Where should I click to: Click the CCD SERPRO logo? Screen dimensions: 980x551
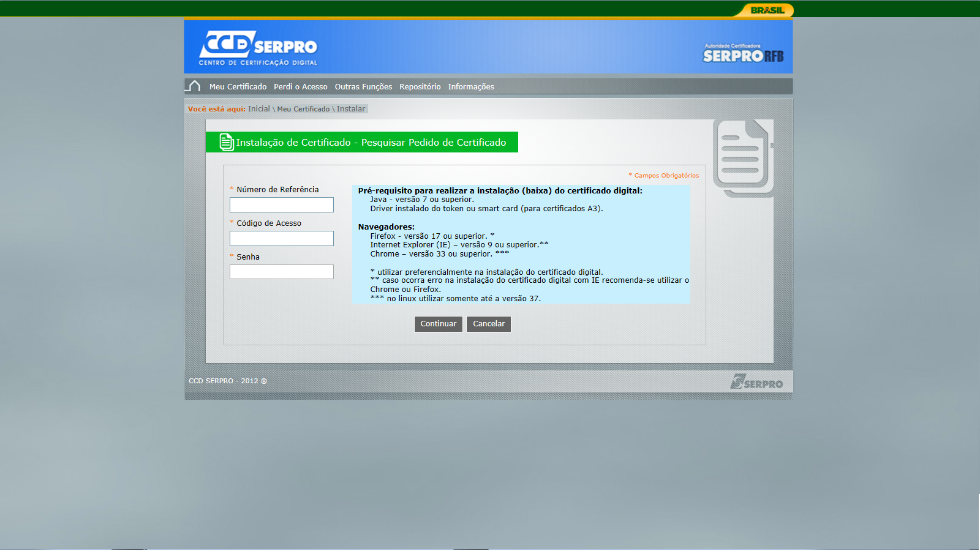(x=258, y=48)
